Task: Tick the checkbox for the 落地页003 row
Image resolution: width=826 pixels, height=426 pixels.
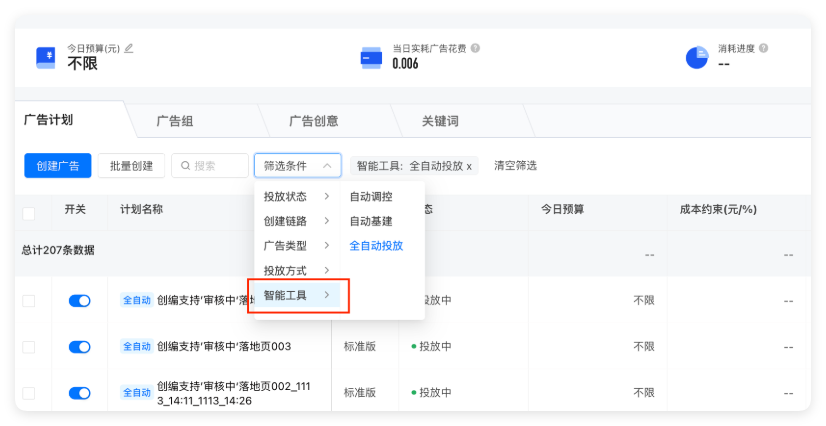Action: point(28,347)
